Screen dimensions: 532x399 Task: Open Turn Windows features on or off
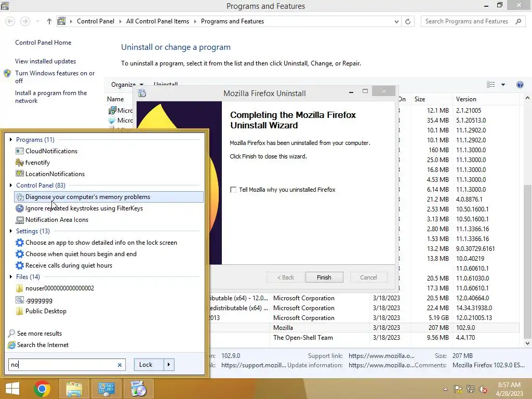[x=55, y=77]
